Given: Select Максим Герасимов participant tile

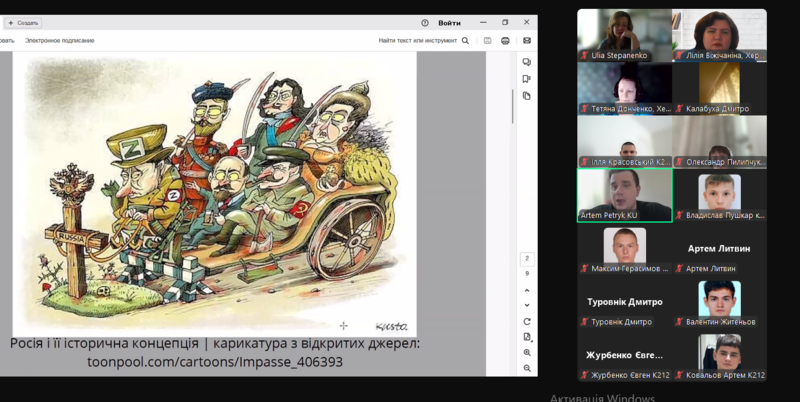Looking at the screenshot, I should 624,249.
